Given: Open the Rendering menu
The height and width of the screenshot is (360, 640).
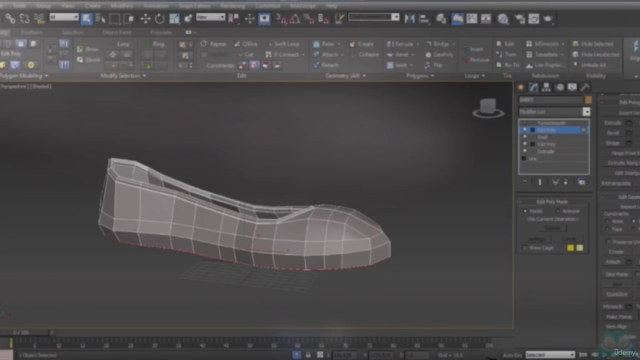Looking at the screenshot, I should (x=233, y=6).
